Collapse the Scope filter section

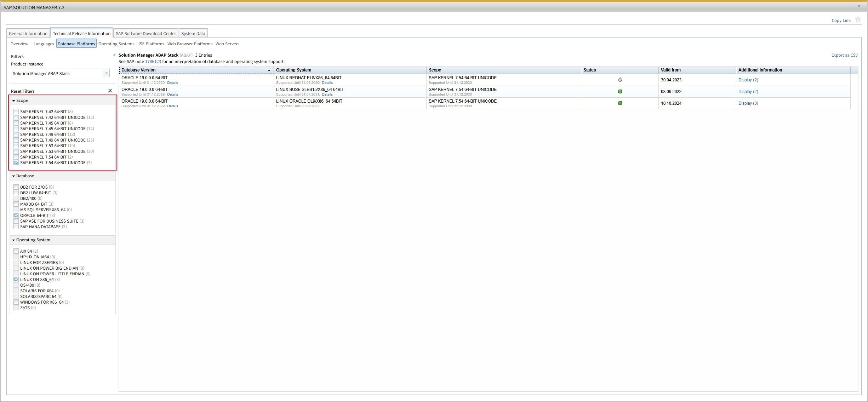14,101
